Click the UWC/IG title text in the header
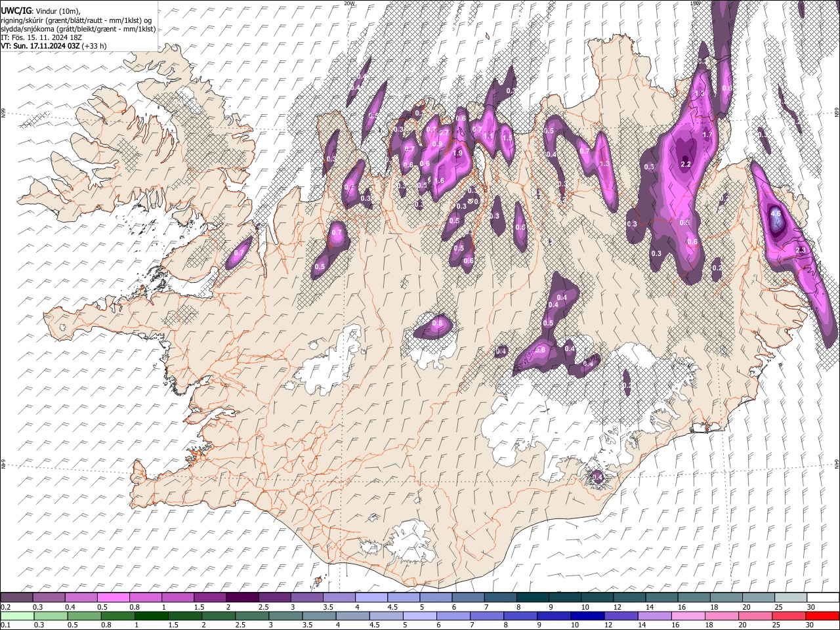The image size is (840, 630). [16, 11]
